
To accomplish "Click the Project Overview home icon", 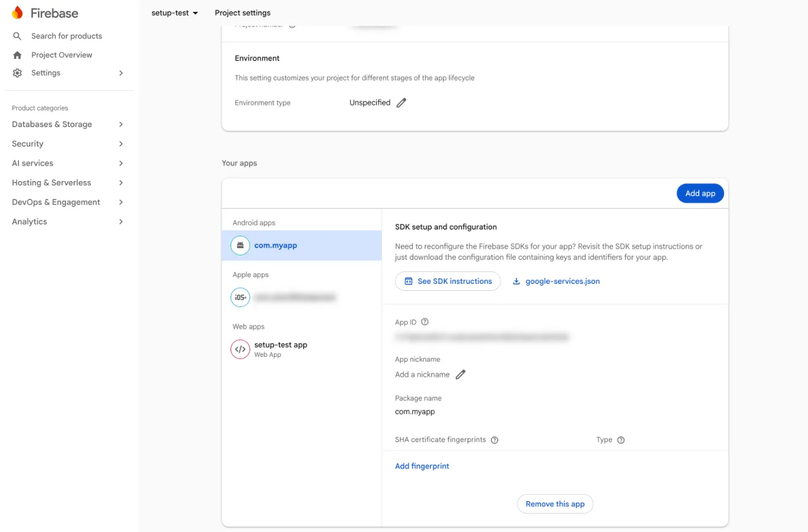I will click(x=17, y=55).
